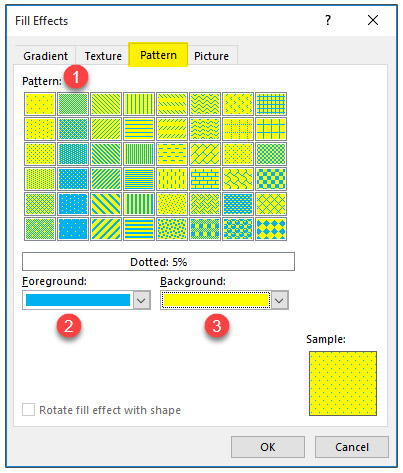403x473 pixels.
Task: Select the Dotted 5% pattern swatch
Action: tap(40, 104)
